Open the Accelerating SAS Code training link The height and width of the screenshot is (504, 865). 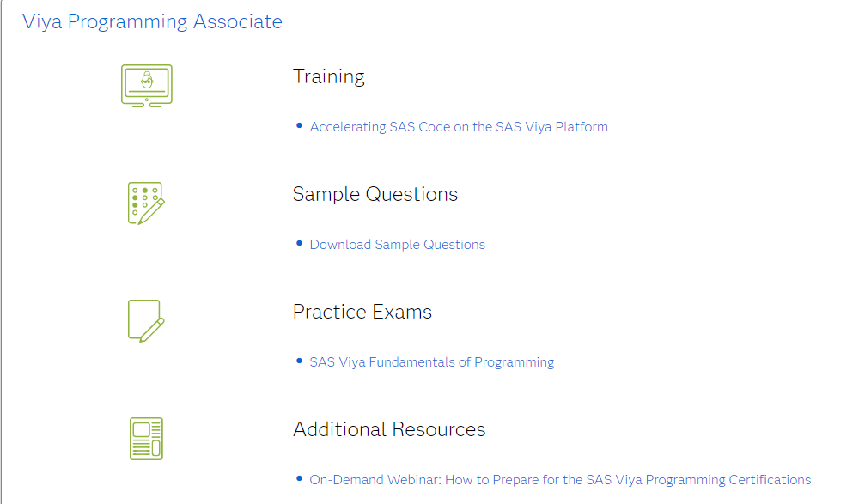tap(459, 126)
